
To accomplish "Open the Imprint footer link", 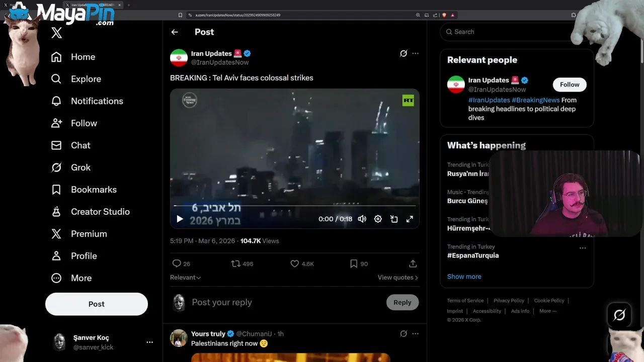I will coord(455,311).
